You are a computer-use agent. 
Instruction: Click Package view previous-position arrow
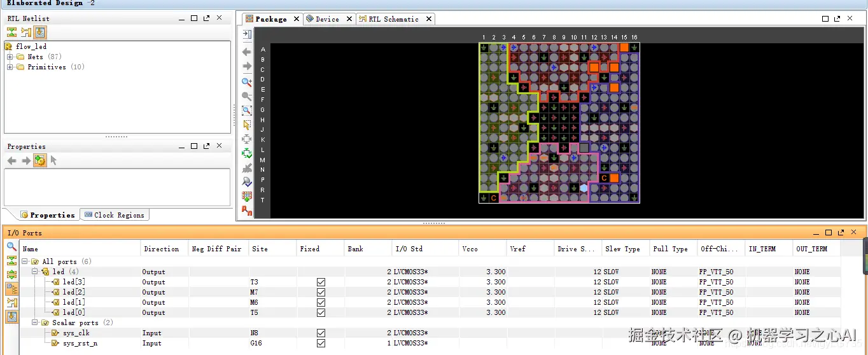[x=247, y=52]
